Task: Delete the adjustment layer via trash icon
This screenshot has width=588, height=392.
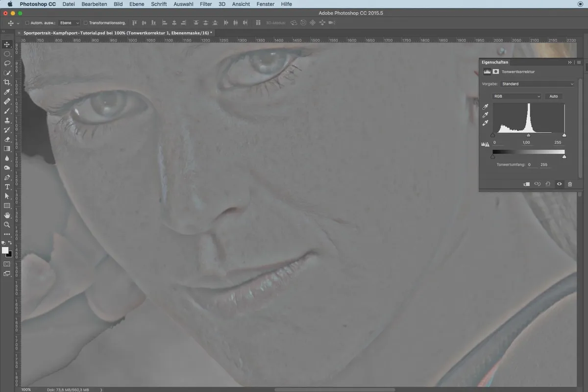Action: tap(570, 184)
